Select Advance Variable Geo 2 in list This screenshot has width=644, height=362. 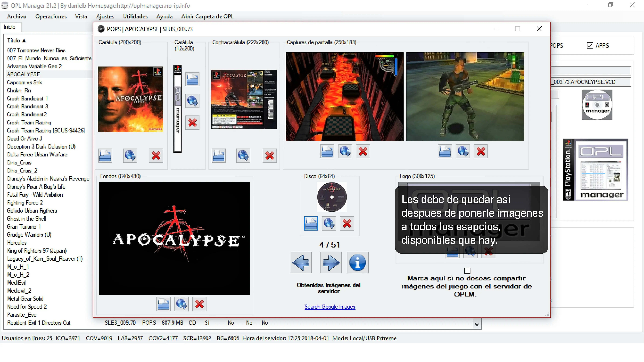34,66
